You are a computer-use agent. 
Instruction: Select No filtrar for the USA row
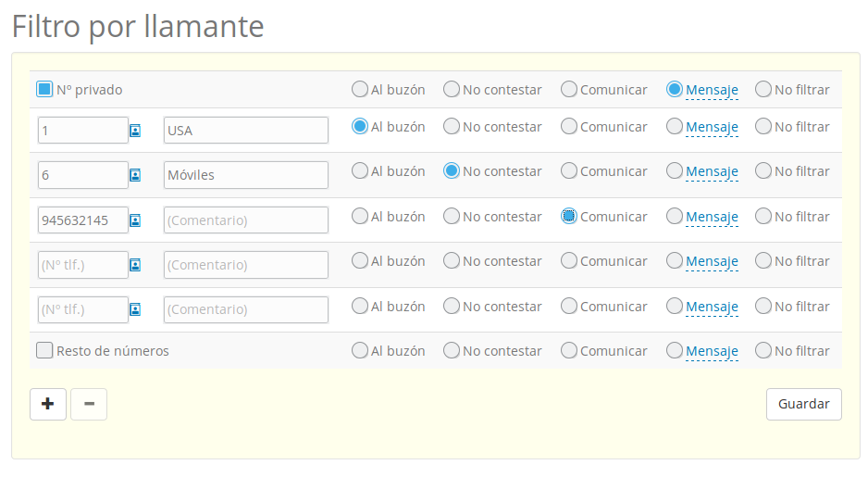(763, 127)
